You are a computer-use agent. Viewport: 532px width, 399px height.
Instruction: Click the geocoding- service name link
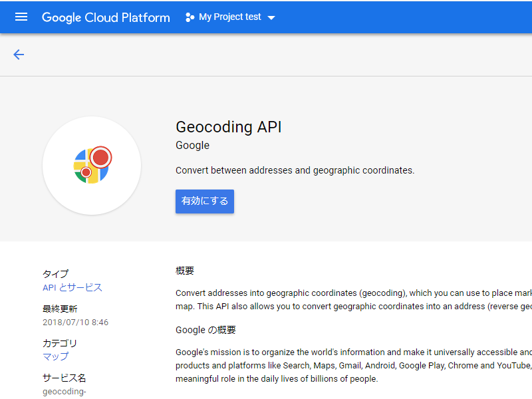64,391
